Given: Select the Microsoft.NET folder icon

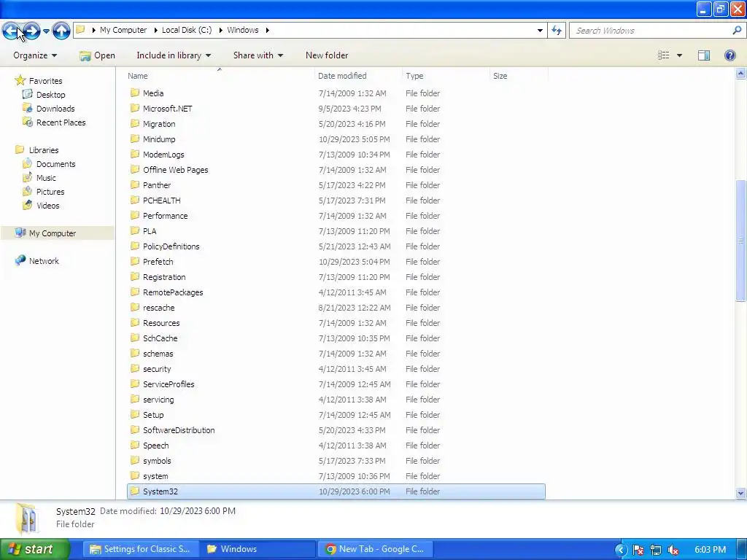Looking at the screenshot, I should coord(135,108).
